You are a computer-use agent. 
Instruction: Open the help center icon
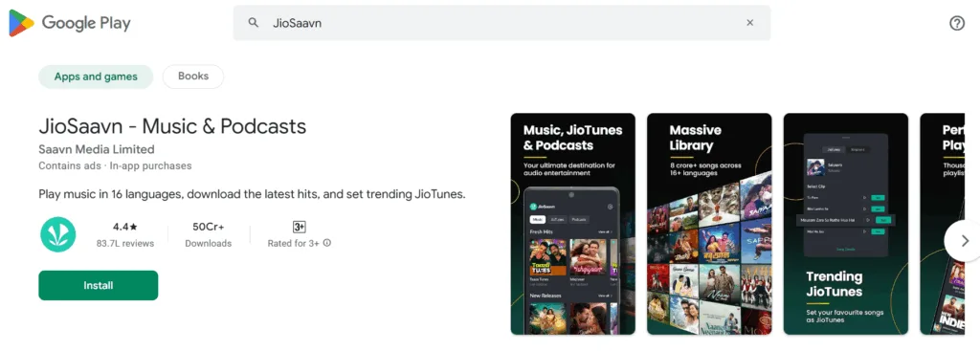click(x=957, y=23)
